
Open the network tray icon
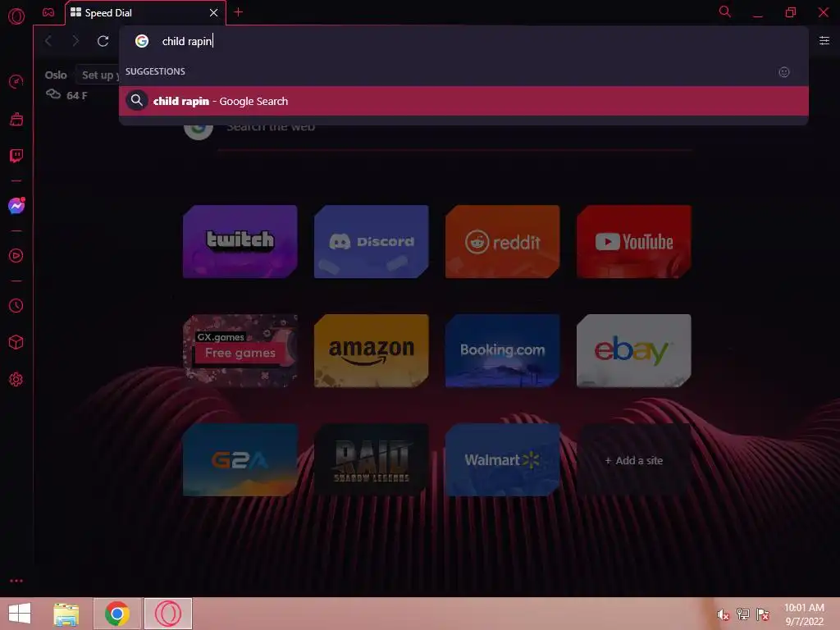[742, 614]
